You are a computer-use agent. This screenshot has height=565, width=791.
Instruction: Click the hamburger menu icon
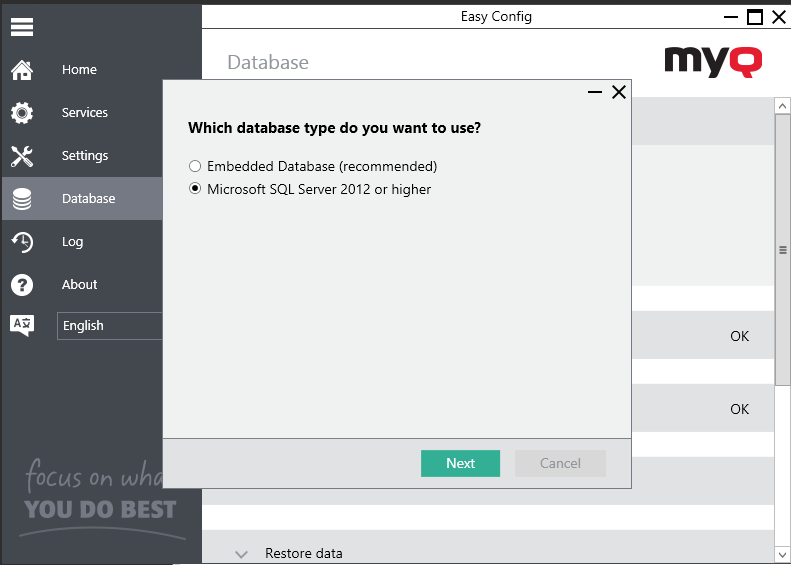coord(22,27)
